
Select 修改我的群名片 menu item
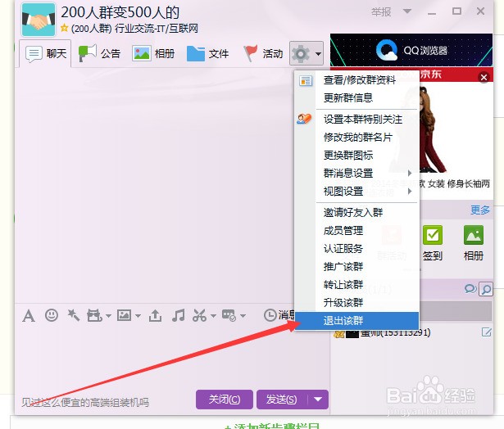pyautogui.click(x=356, y=137)
